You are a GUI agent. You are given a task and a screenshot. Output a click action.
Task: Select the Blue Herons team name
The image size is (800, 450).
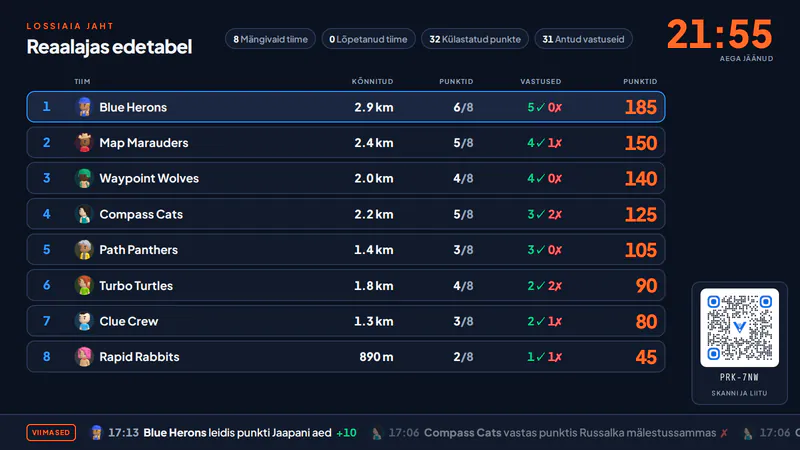tap(133, 107)
